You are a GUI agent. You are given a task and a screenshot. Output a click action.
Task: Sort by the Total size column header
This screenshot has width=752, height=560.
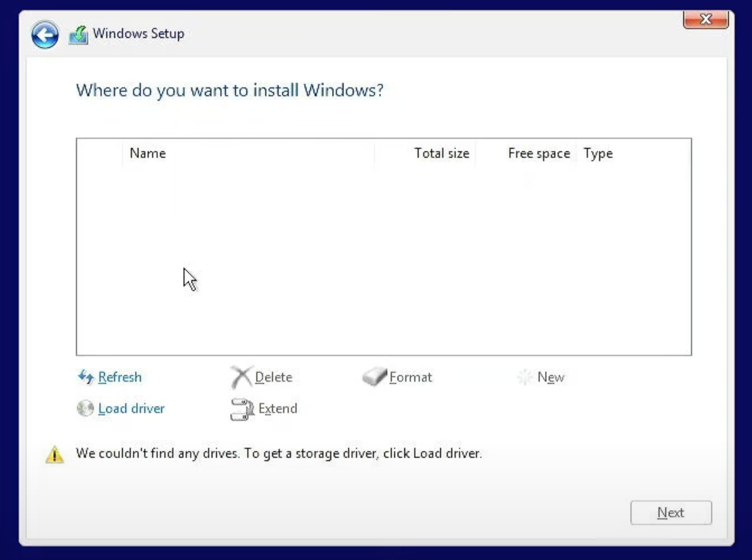pos(425,153)
